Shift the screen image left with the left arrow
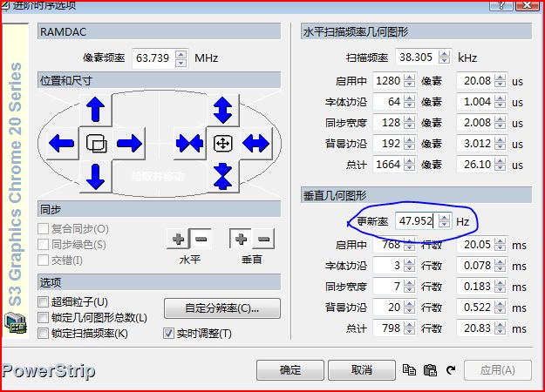This screenshot has height=392, width=545. 62,143
